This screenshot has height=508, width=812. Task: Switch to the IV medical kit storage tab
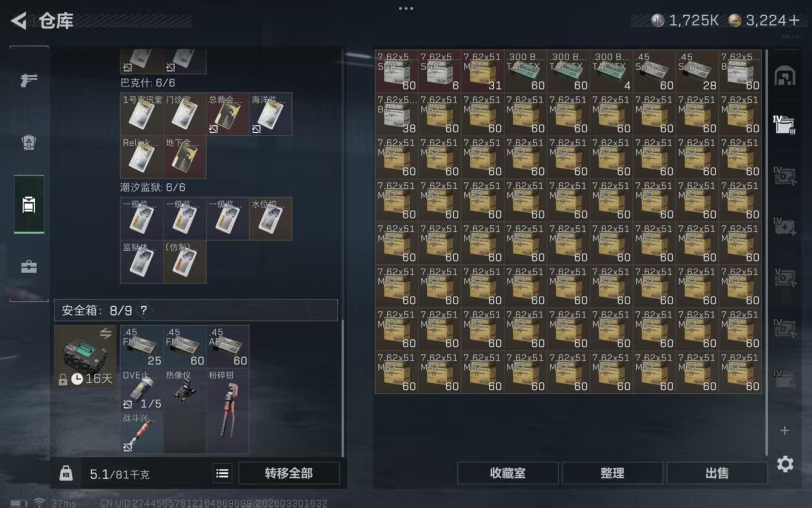784,226
